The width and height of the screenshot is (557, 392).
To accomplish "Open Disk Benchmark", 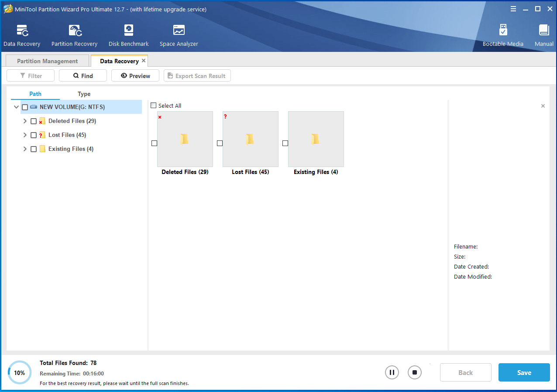I will tap(129, 31).
